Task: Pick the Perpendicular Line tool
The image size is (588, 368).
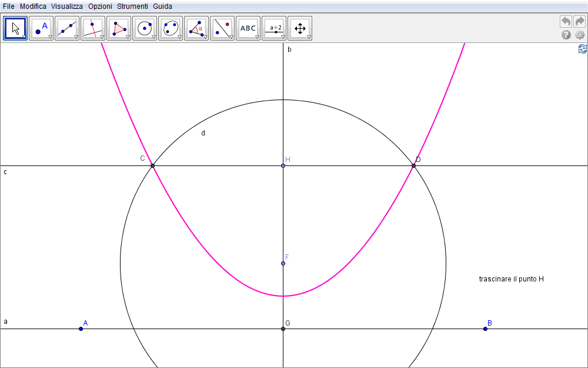Action: click(x=93, y=28)
